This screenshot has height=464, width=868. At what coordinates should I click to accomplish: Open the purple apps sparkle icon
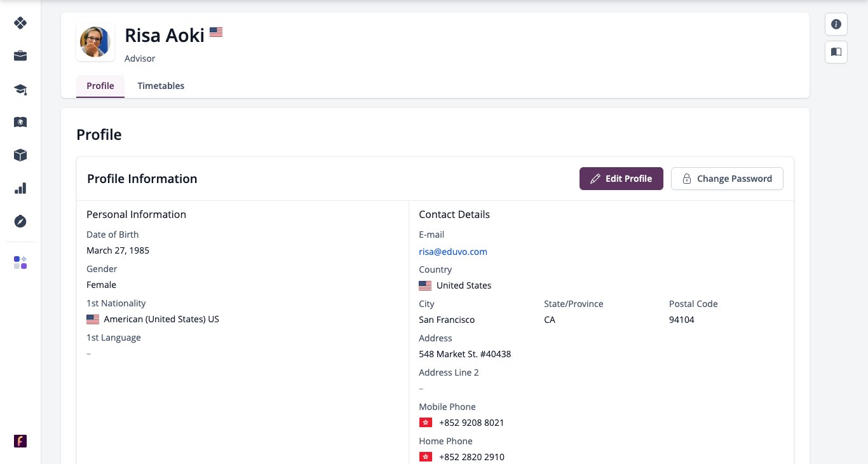(x=20, y=263)
